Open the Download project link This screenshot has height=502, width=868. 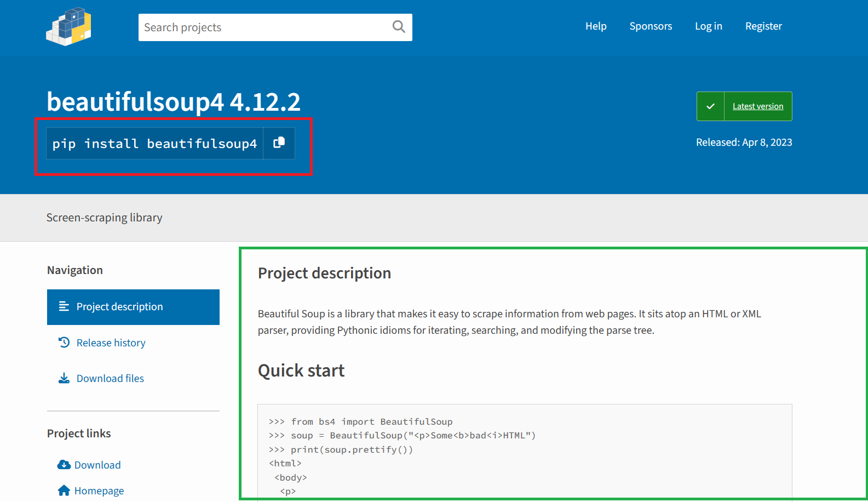pyautogui.click(x=97, y=465)
